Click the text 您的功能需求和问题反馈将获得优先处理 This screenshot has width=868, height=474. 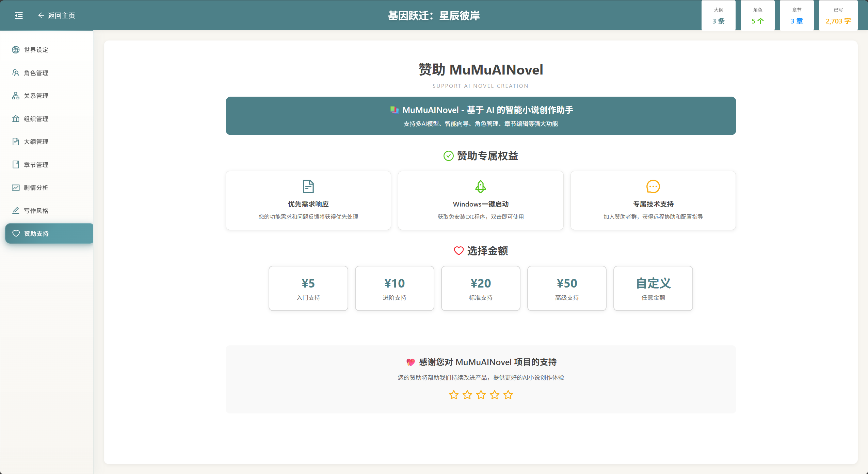(308, 217)
